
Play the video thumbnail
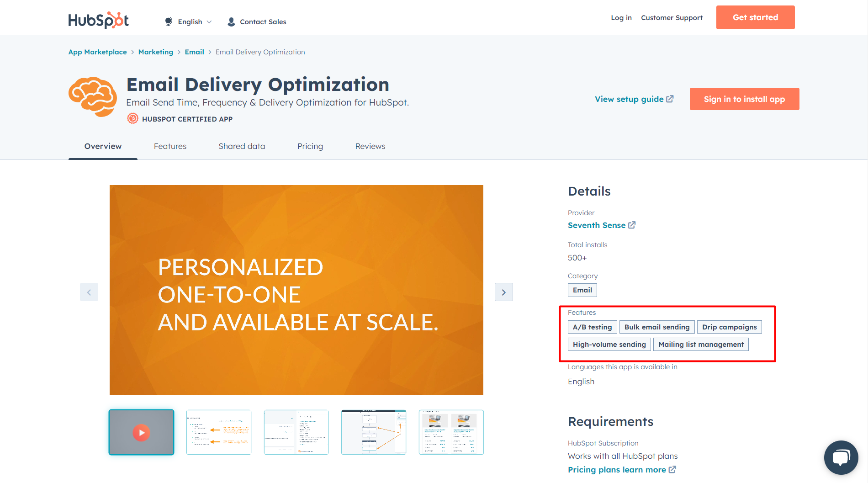click(x=141, y=432)
